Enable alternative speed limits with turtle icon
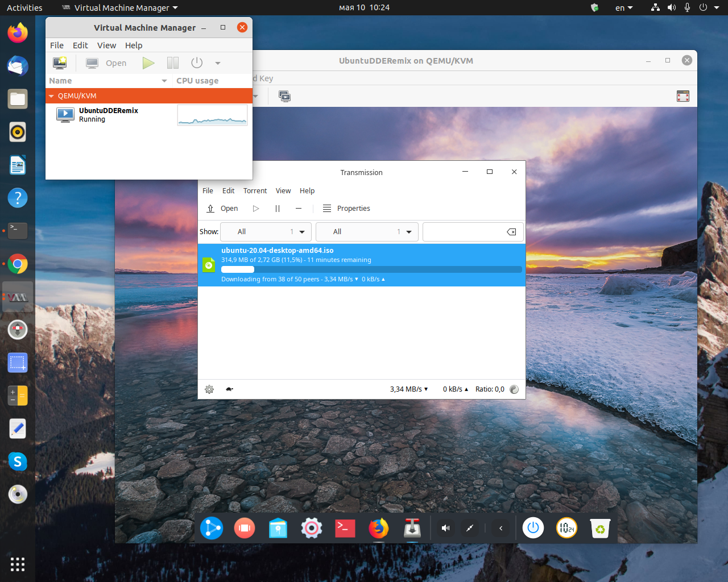 (230, 389)
